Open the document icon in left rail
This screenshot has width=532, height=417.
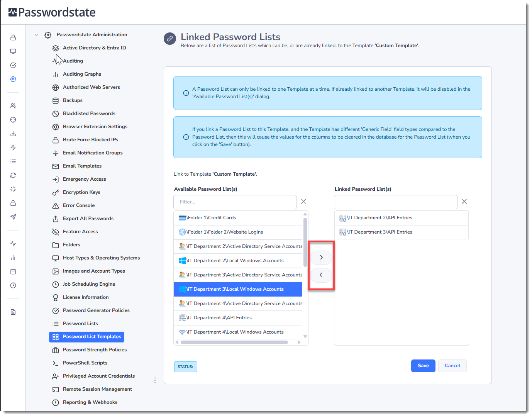coord(13,312)
